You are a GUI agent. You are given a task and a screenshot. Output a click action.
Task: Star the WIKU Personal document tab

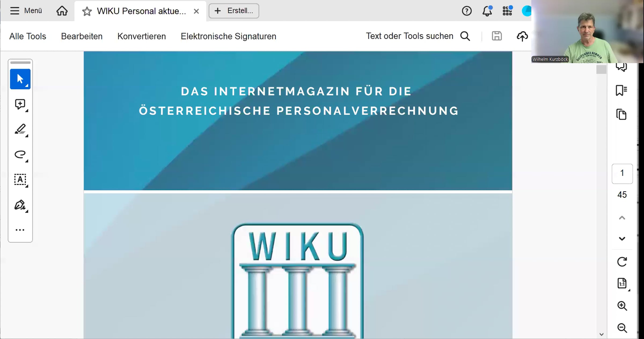click(87, 11)
